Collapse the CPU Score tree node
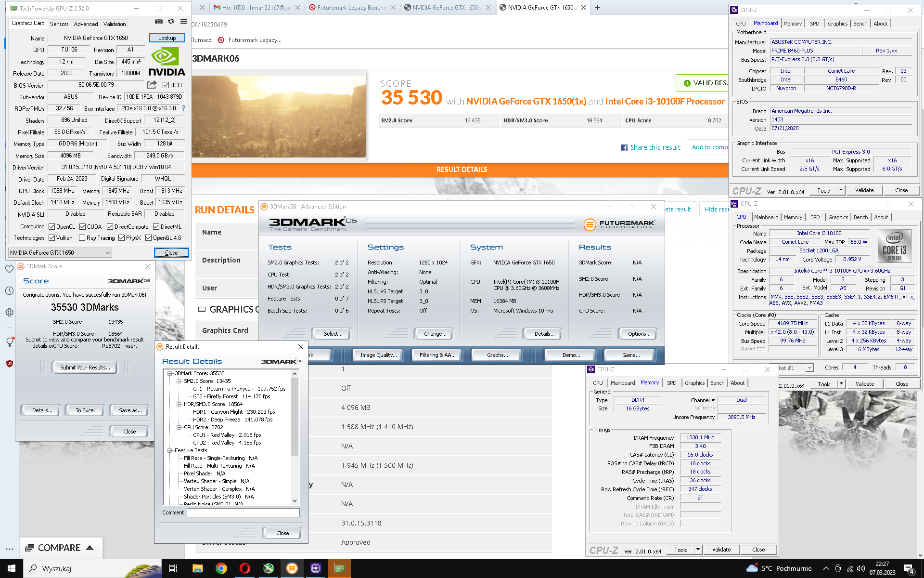The image size is (924, 578). (x=179, y=427)
